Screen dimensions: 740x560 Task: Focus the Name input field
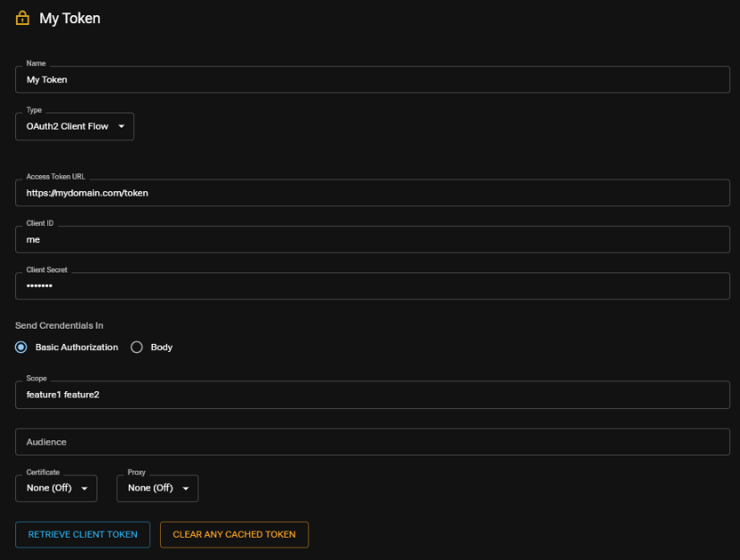click(372, 79)
